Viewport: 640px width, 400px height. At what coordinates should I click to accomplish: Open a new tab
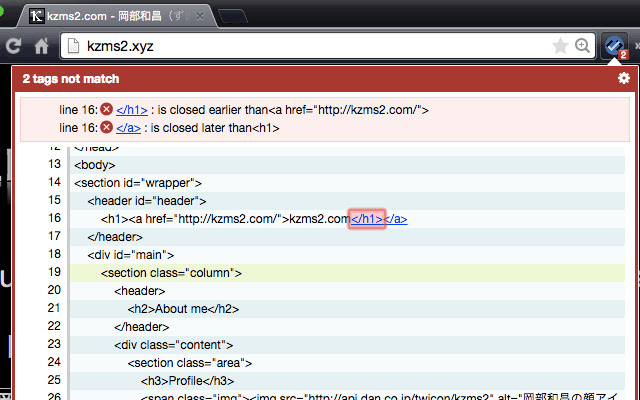pos(233,17)
